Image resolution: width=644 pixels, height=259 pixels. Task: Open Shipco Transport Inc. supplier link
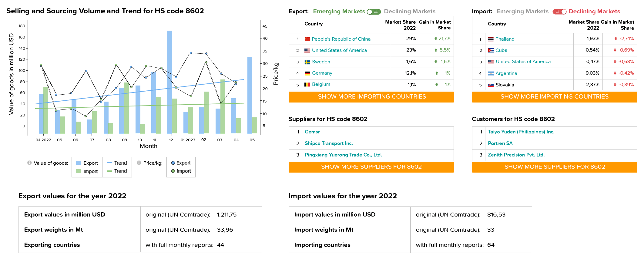[329, 143]
